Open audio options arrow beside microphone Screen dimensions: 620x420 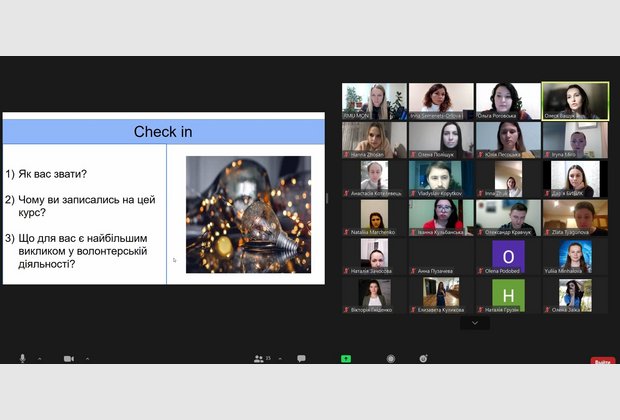coord(39,358)
